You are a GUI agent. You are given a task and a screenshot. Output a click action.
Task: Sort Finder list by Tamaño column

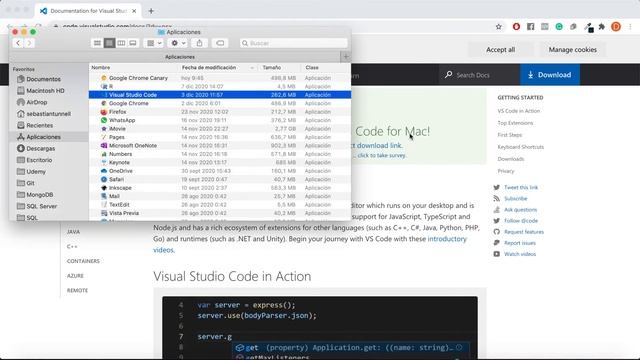[271, 67]
